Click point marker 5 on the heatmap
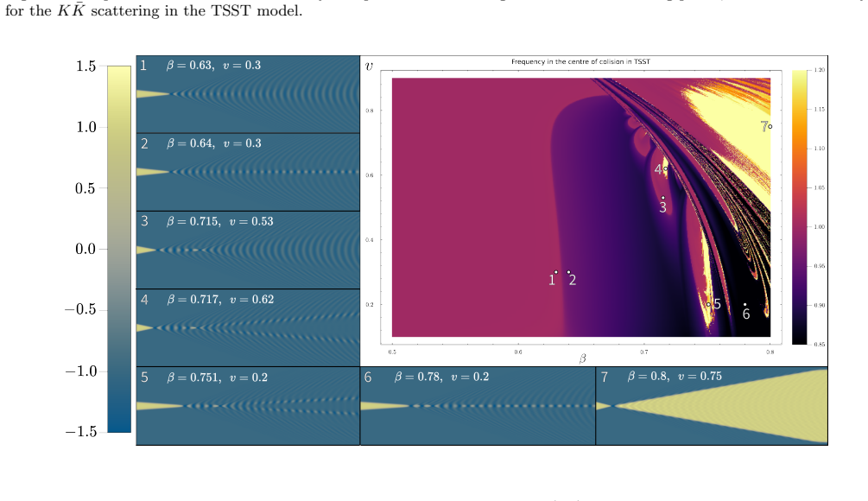868x501 pixels. (x=708, y=304)
